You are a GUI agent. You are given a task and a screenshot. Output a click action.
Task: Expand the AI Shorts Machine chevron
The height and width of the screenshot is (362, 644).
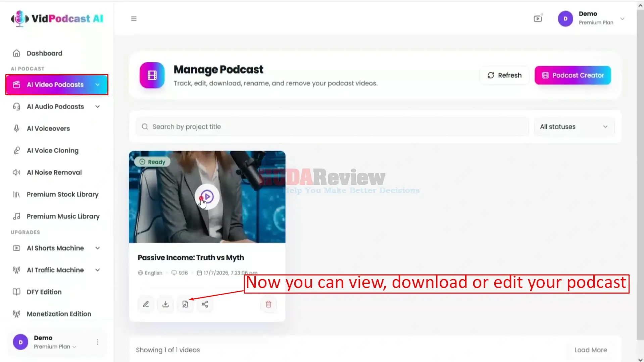(x=97, y=248)
